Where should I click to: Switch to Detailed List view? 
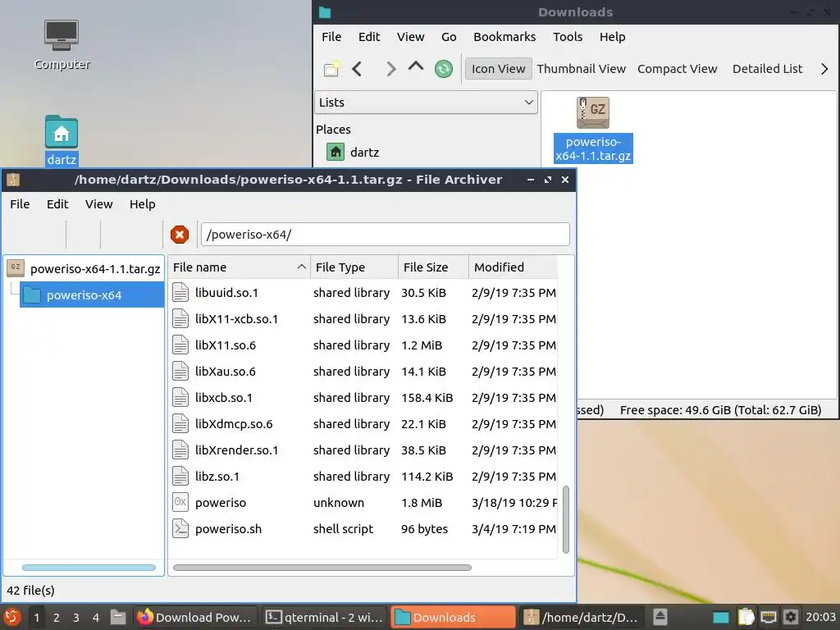767,69
